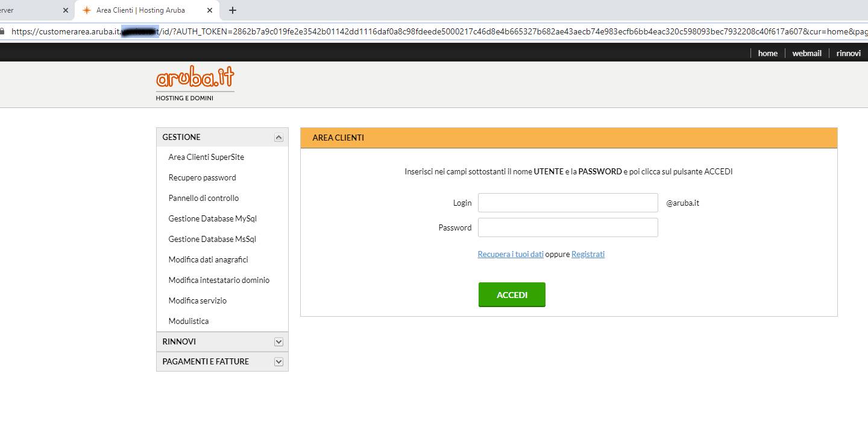Expand the PAGAMENTI E FATTURE section

coord(278,362)
